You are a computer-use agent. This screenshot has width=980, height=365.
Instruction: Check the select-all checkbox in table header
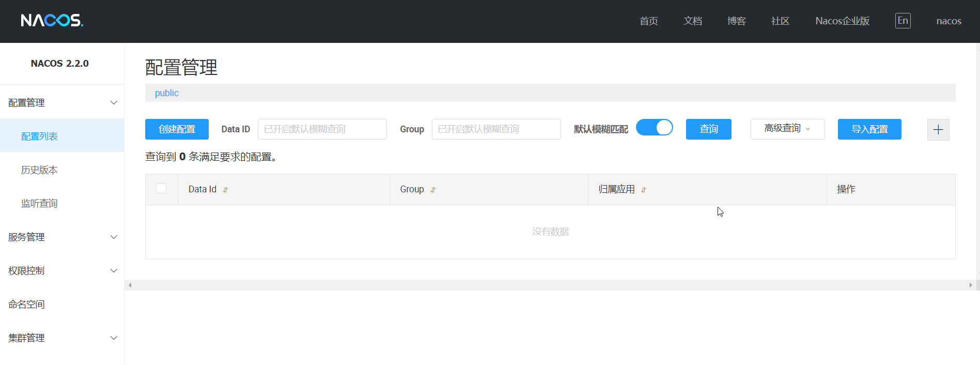(161, 188)
